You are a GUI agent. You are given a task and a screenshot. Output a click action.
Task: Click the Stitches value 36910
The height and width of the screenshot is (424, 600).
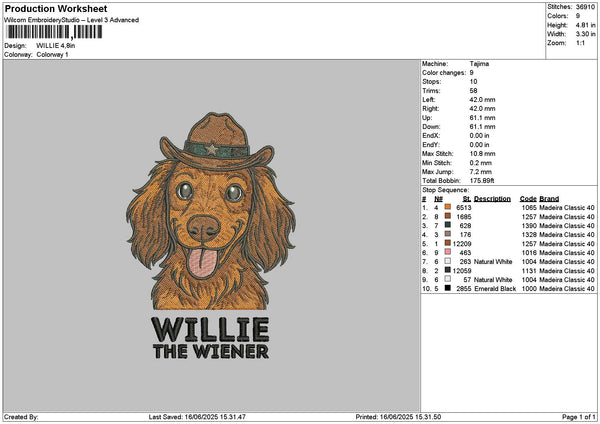pyautogui.click(x=585, y=7)
